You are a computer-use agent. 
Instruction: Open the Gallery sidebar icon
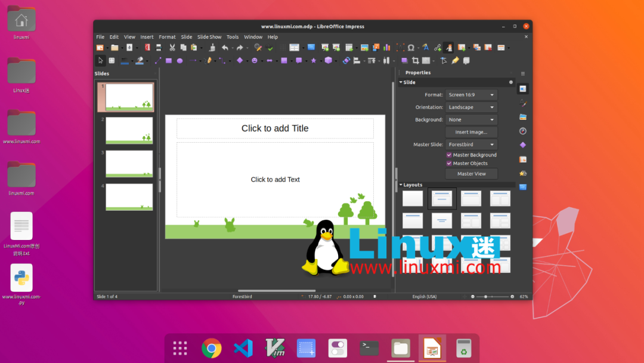click(523, 117)
